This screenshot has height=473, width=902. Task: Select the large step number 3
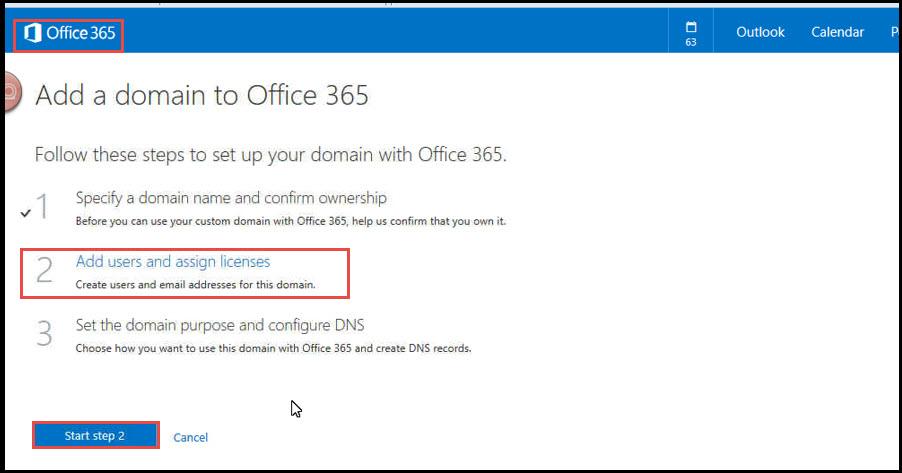(x=44, y=333)
